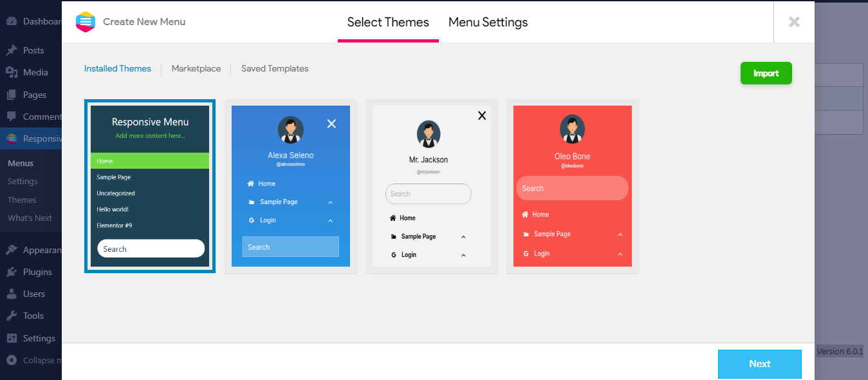Screen dimensions: 868x380
Task: Click the Next button
Action: 759,364
